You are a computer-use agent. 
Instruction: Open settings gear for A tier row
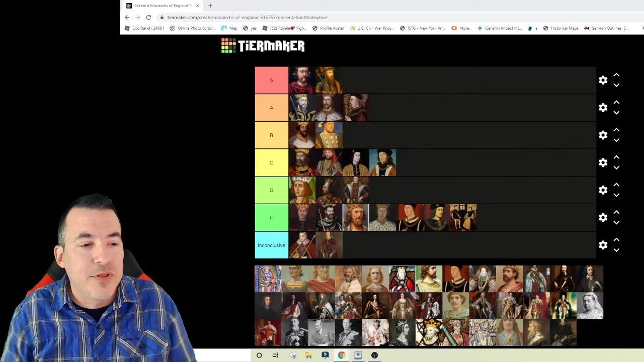pos(603,108)
